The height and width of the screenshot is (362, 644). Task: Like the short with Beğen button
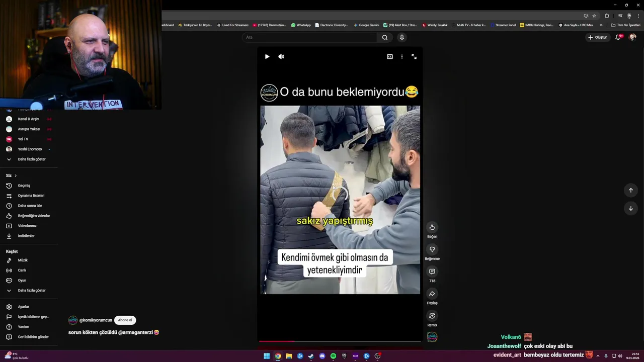point(432,227)
